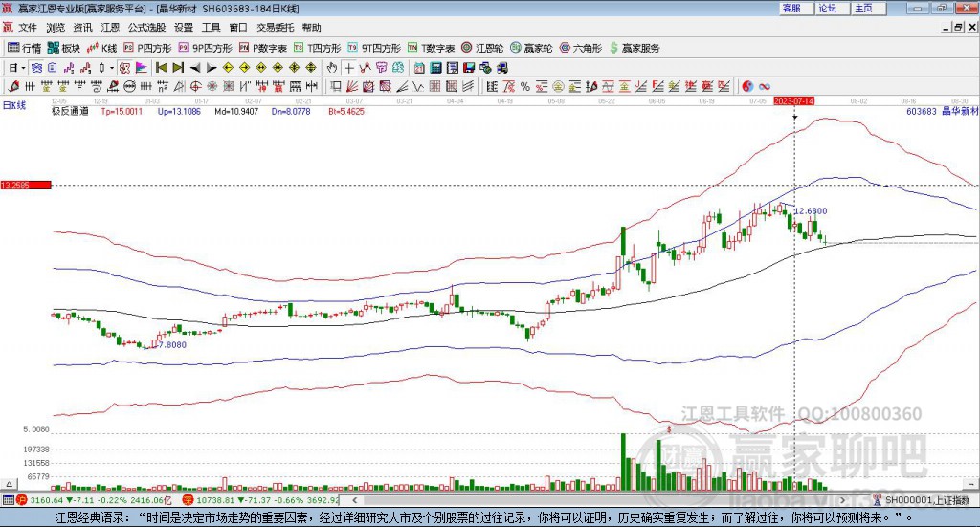Open the T四方形 tool
This screenshot has height=527, width=980.
pyautogui.click(x=318, y=48)
